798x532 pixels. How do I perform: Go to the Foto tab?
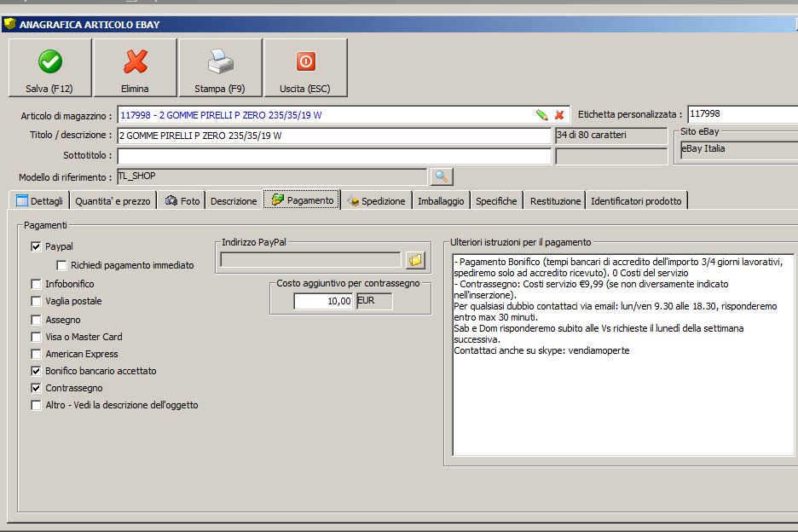point(182,200)
